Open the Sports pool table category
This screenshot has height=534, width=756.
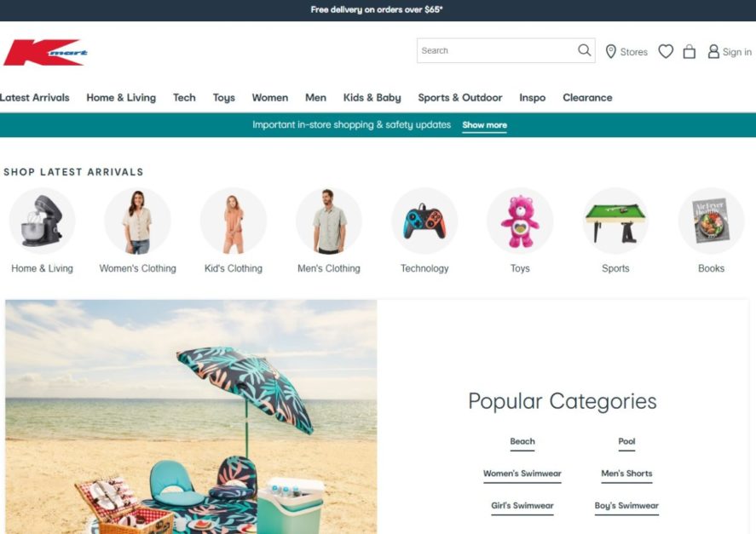pos(615,221)
